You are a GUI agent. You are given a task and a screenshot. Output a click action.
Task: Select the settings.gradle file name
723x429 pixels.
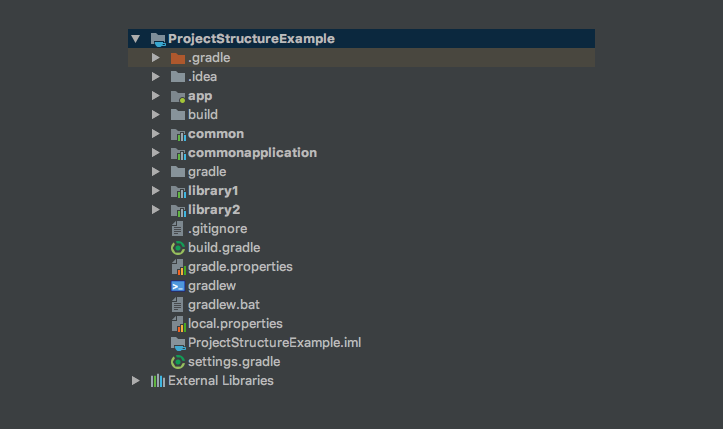click(234, 362)
